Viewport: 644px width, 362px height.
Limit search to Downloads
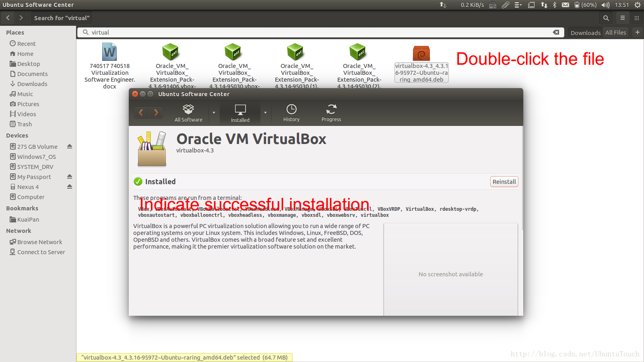[585, 33]
